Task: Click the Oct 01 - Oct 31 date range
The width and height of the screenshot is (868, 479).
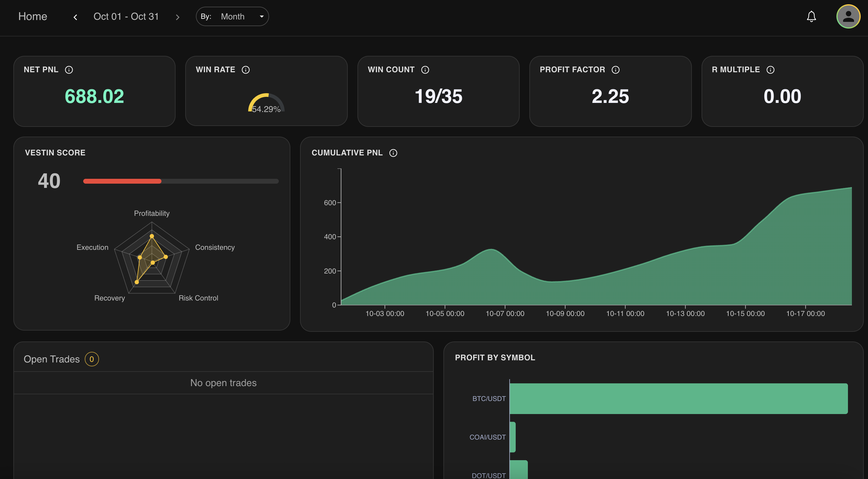Action: tap(126, 16)
